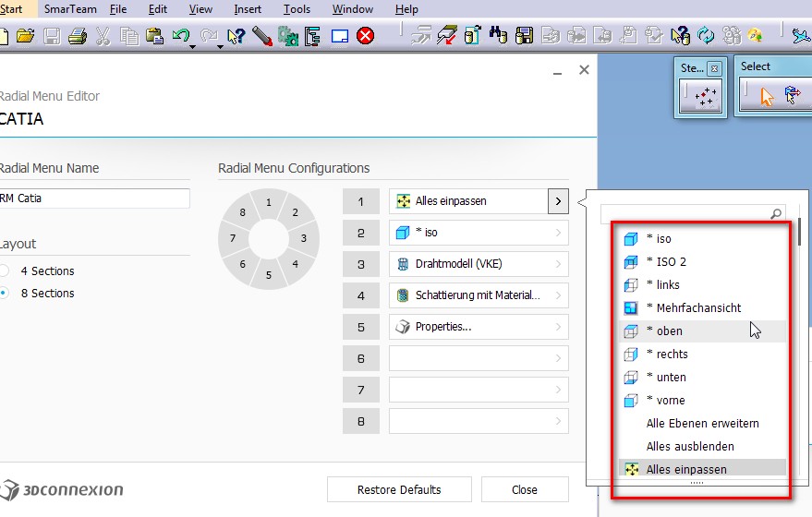The image size is (812, 517).
Task: Click the specification tree icon in toolbar
Action: pyautogui.click(x=312, y=36)
